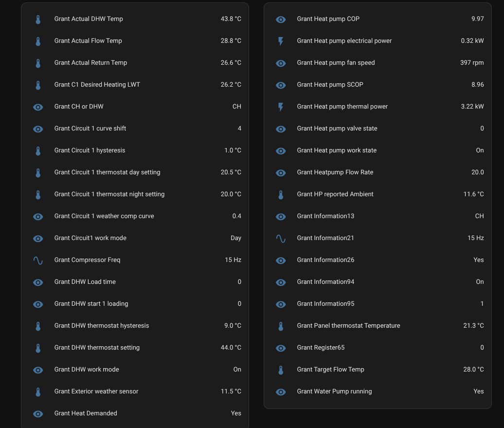
Task: Click sine wave icon next to Grant Compressor Freq
Action: [x=38, y=261]
